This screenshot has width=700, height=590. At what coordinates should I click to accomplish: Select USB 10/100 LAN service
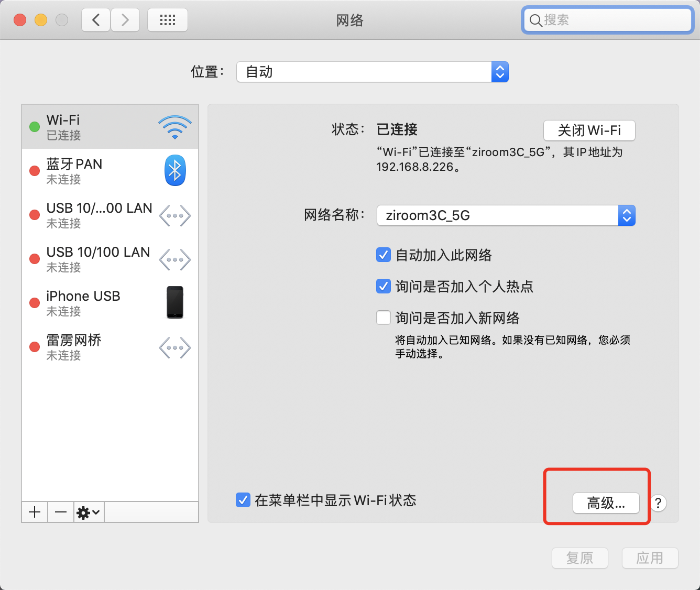[x=110, y=259]
